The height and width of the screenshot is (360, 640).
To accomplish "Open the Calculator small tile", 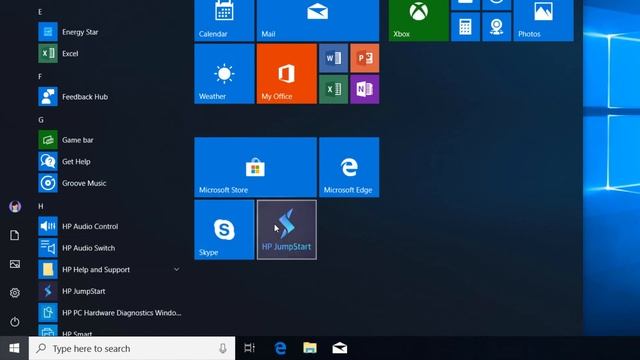I will pyautogui.click(x=465, y=27).
